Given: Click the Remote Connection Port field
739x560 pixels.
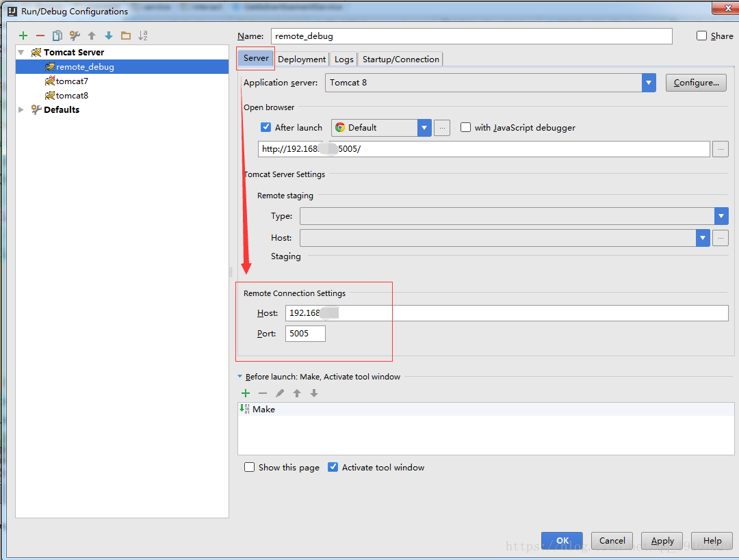Looking at the screenshot, I should [305, 334].
